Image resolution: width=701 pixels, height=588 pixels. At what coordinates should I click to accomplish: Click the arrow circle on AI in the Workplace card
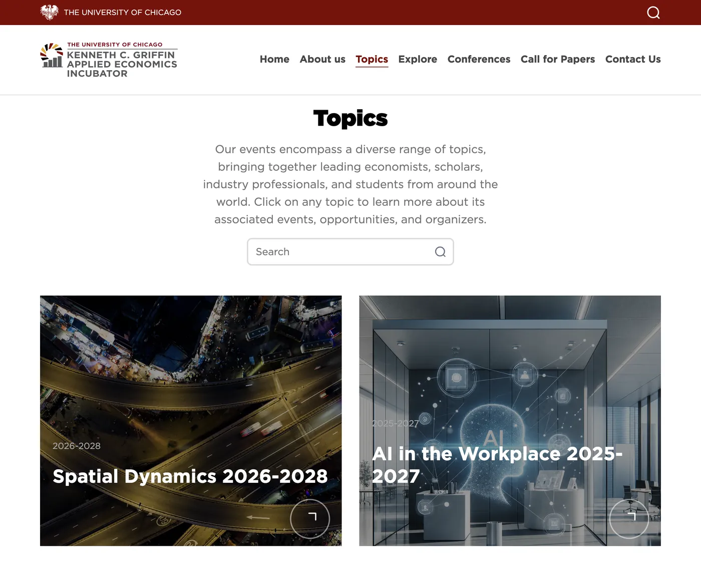(629, 519)
